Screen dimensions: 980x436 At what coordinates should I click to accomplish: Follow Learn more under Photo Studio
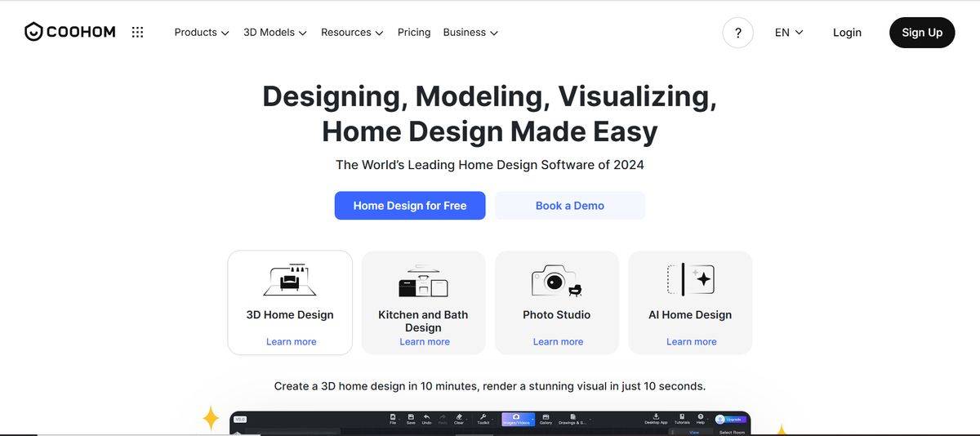(558, 341)
